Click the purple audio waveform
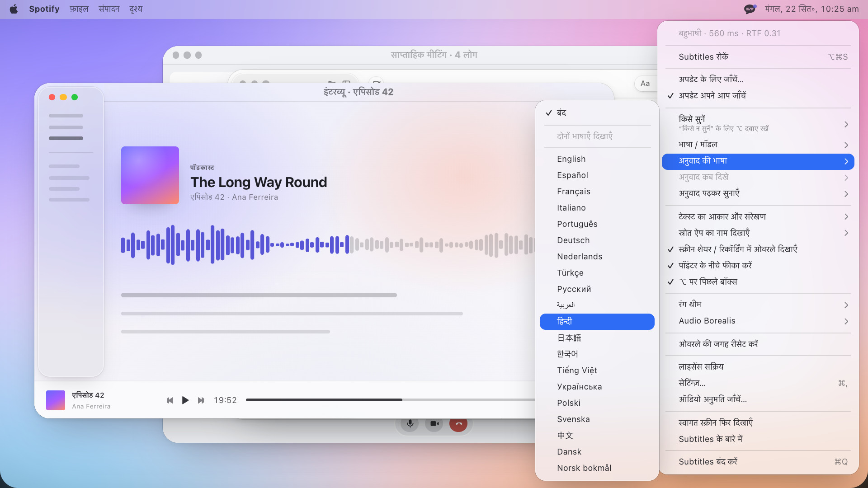 point(235,245)
